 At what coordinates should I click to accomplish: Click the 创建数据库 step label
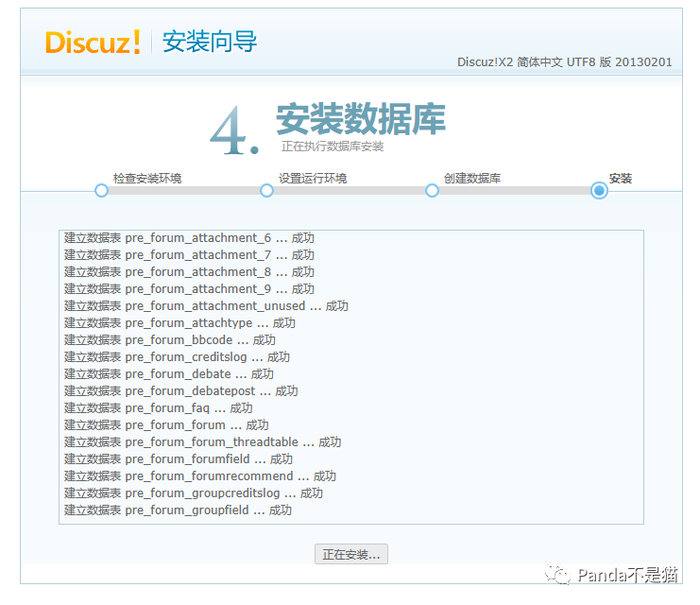click(x=472, y=179)
